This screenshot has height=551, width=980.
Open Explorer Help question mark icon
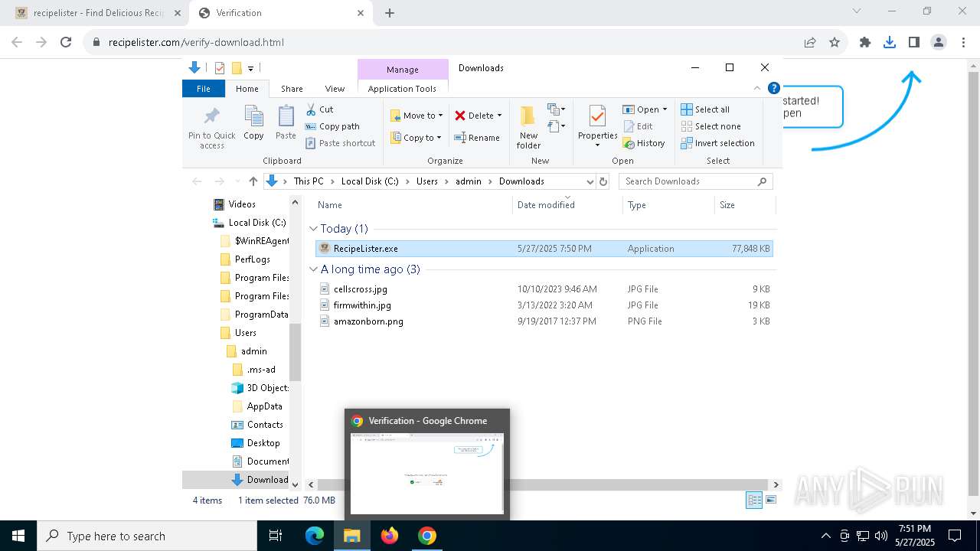click(774, 89)
